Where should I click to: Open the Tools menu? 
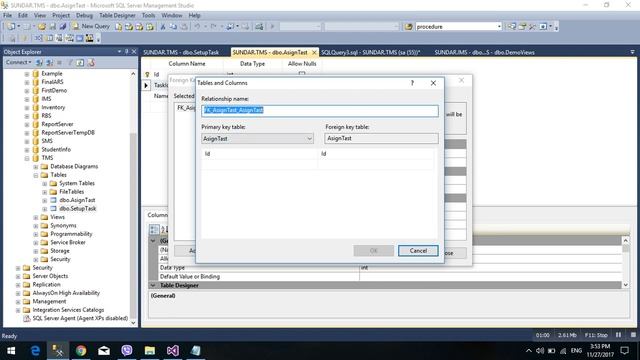[x=148, y=15]
